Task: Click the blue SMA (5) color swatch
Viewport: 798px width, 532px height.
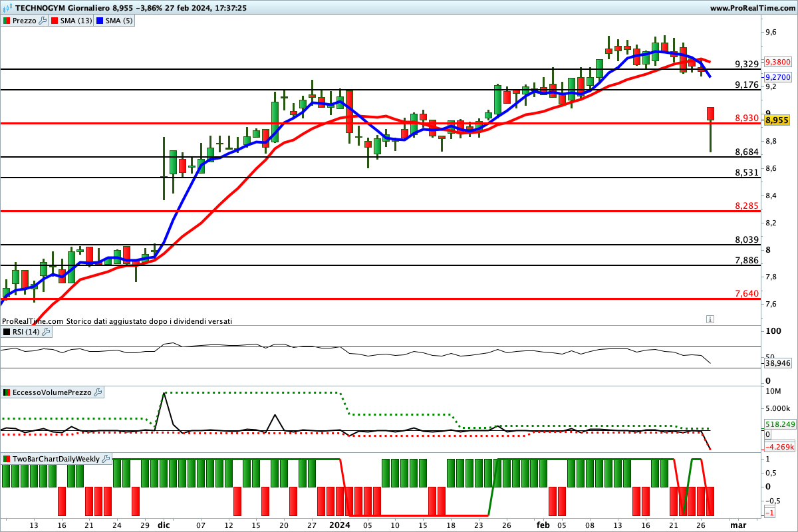Action: 100,21
